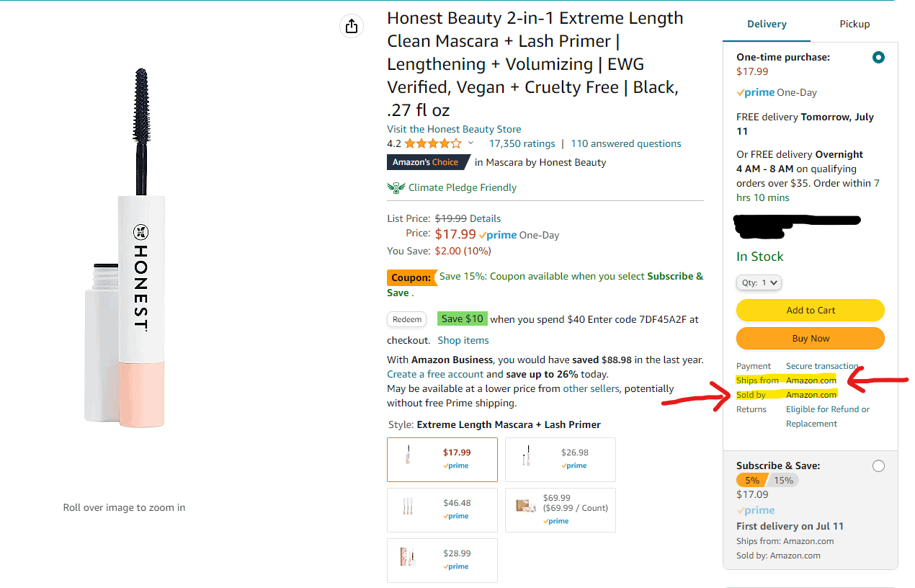Toggle the 15% Subscribe & Save discount pill
This screenshot has width=915, height=588.
(x=783, y=480)
